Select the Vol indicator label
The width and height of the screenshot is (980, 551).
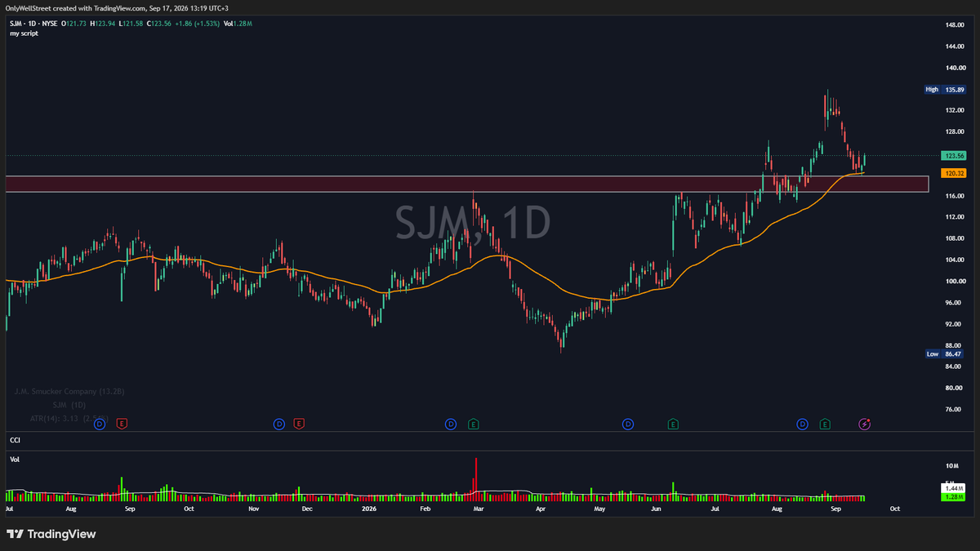tap(15, 460)
